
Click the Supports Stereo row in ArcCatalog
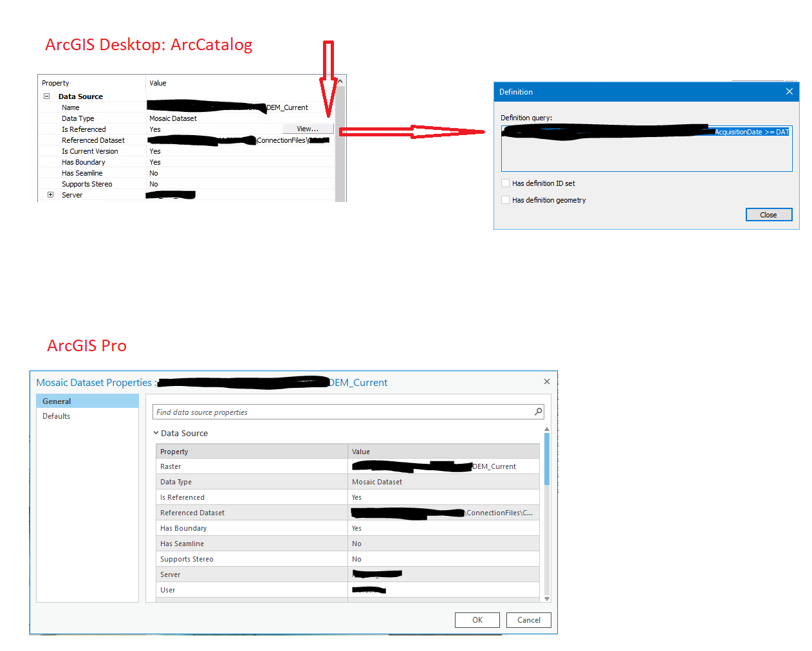(187, 184)
